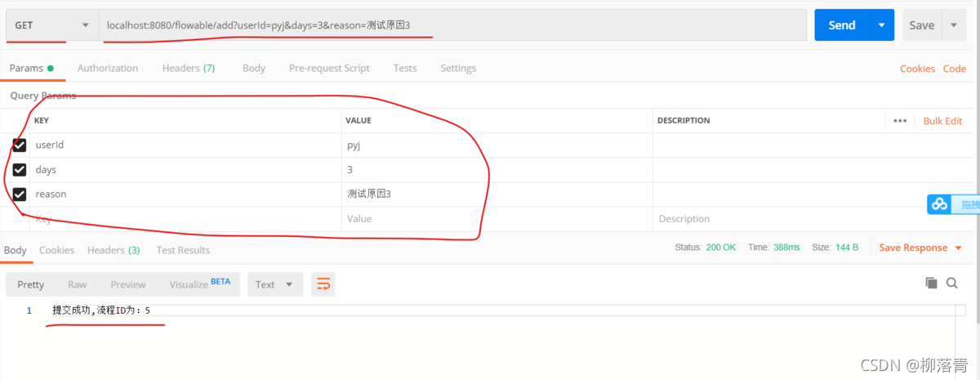Screen dimensions: 980x380
Task: Open the Cookies link
Action: click(x=917, y=69)
